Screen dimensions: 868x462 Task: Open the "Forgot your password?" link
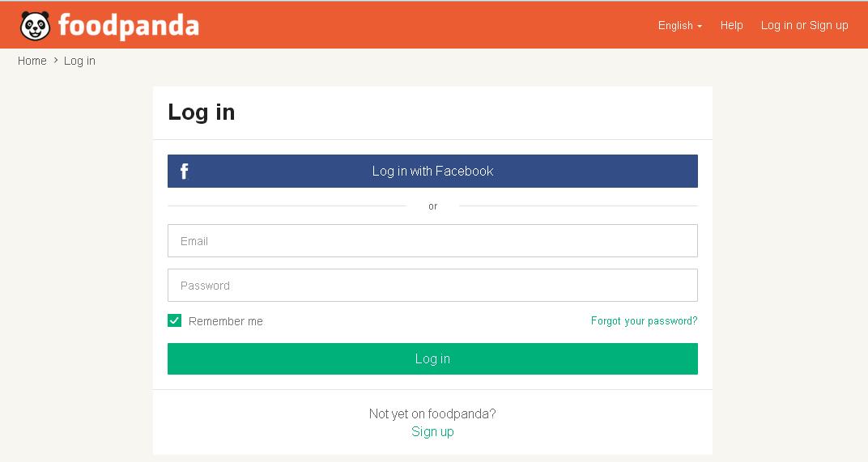point(644,321)
